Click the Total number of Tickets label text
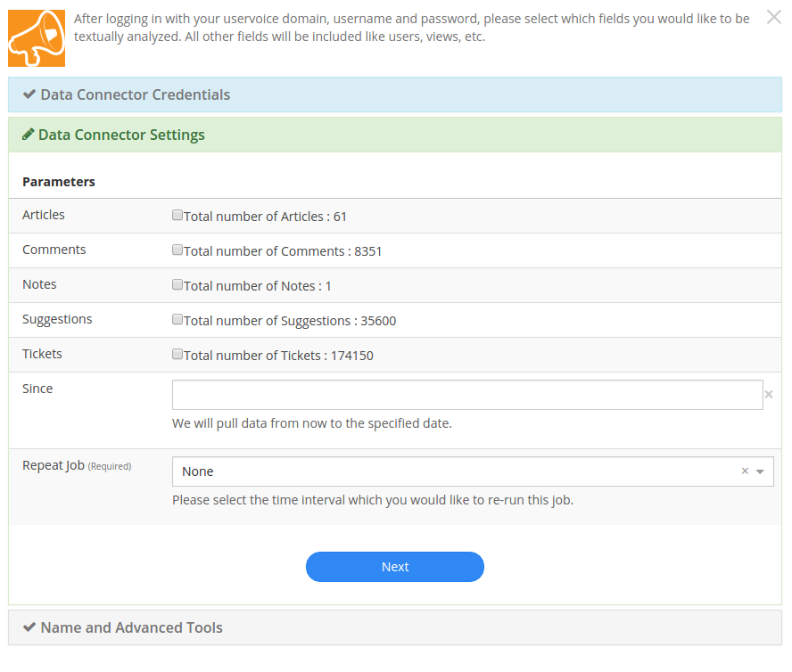Image resolution: width=792 pixels, height=672 pixels. coord(278,356)
